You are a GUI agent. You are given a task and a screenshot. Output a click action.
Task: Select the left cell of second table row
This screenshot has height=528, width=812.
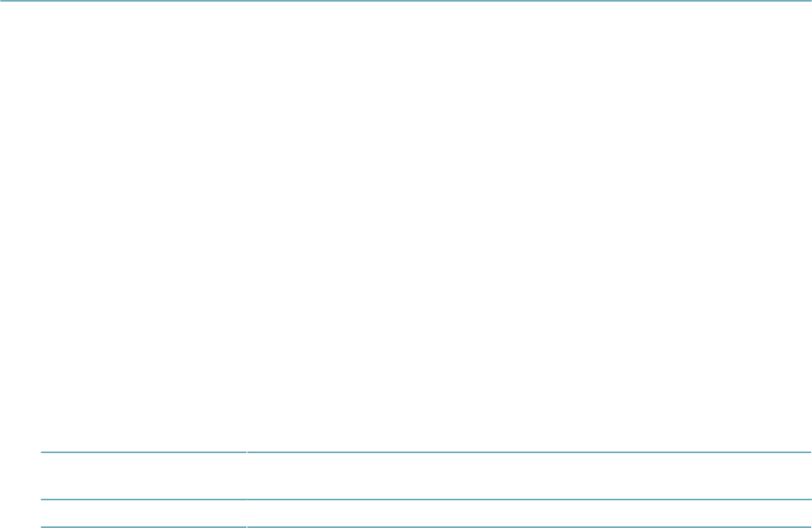coord(143,513)
